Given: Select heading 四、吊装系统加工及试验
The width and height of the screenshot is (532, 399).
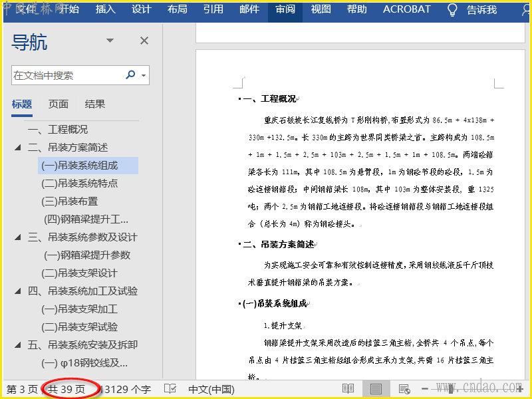Looking at the screenshot, I should [x=82, y=291].
